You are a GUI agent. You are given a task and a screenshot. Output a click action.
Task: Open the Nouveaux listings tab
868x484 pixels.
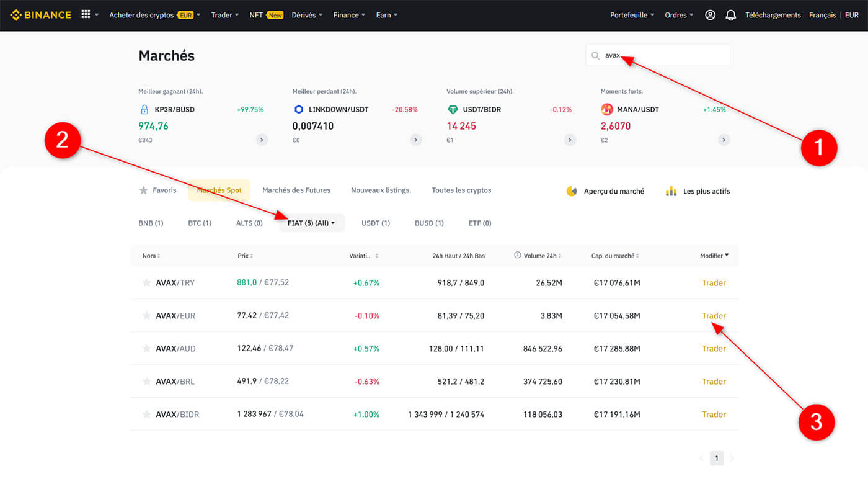tap(381, 190)
